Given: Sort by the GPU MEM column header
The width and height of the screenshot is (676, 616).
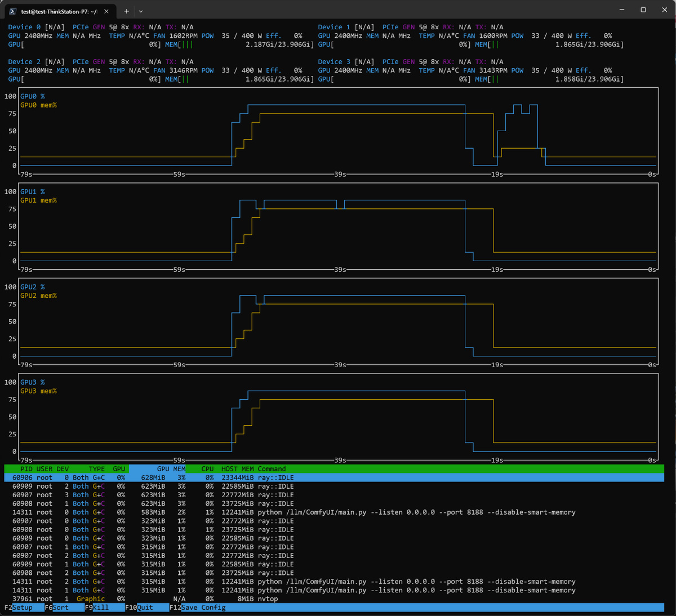Looking at the screenshot, I should click(x=171, y=469).
